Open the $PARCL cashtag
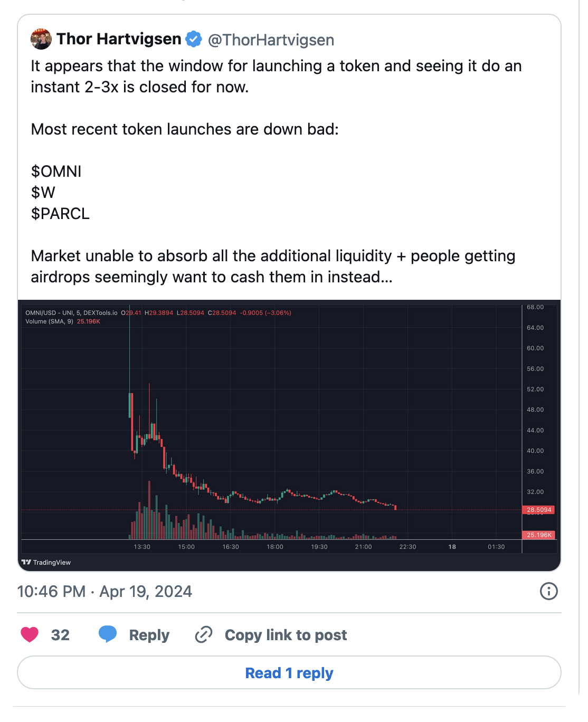Screen dimensions: 588x722 click(x=60, y=213)
